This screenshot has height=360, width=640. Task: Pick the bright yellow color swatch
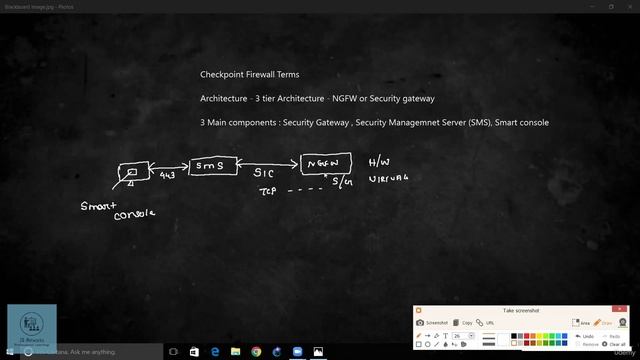[x=539, y=336]
